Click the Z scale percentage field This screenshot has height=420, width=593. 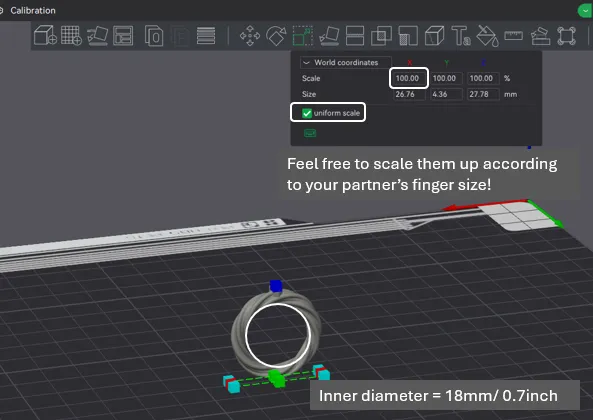[x=483, y=78]
